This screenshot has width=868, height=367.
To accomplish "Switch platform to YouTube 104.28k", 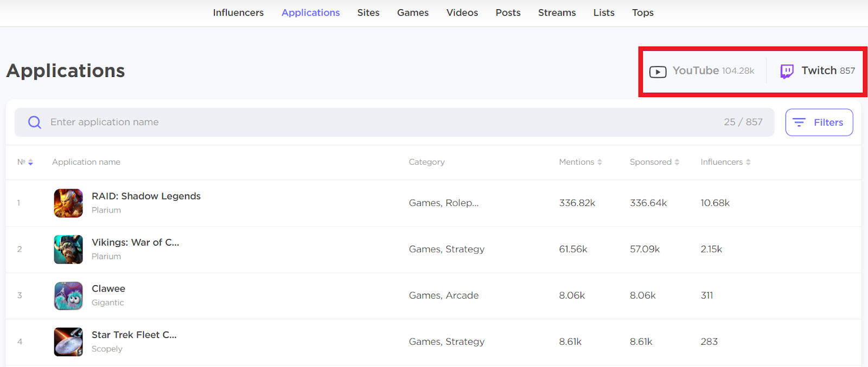I will click(x=702, y=71).
